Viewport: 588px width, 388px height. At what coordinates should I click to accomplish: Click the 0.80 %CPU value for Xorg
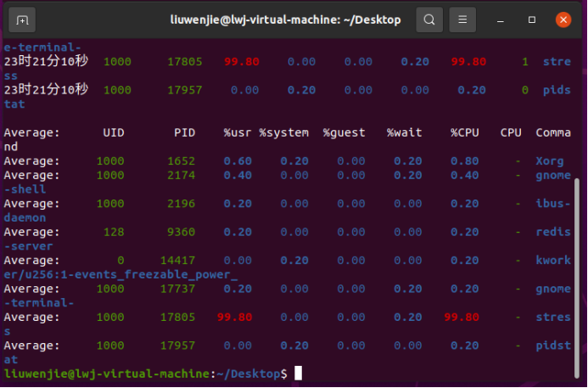[465, 161]
